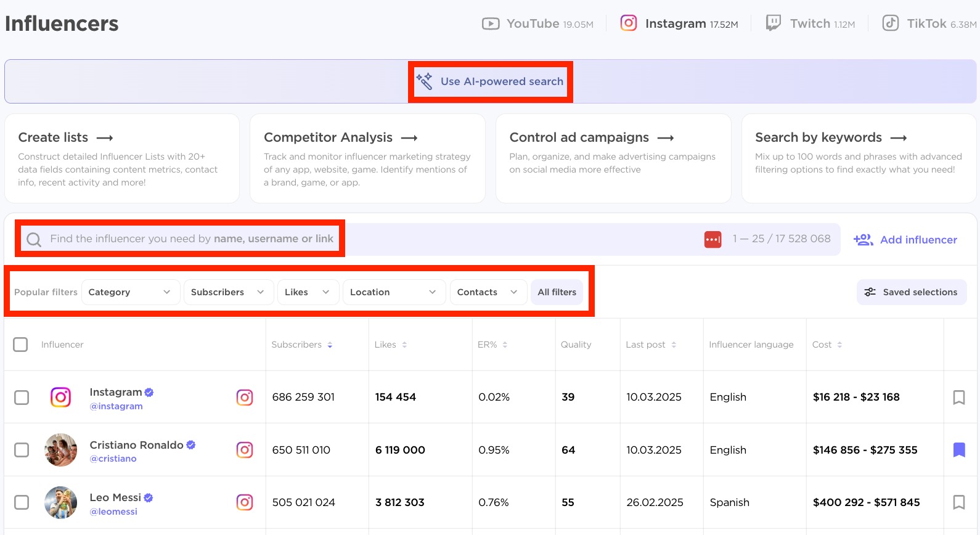Click arrow next to Search by keywords
Screen dimensions: 980x535
coord(899,138)
